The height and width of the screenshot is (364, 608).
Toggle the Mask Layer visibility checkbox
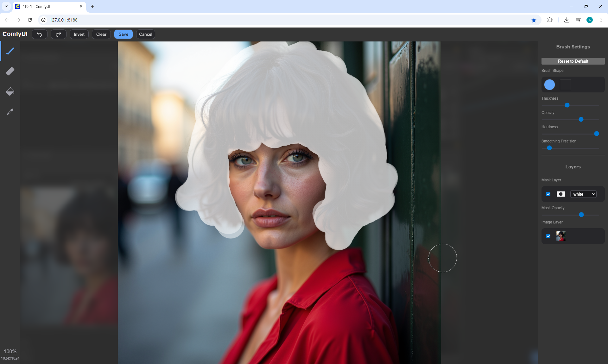point(548,194)
